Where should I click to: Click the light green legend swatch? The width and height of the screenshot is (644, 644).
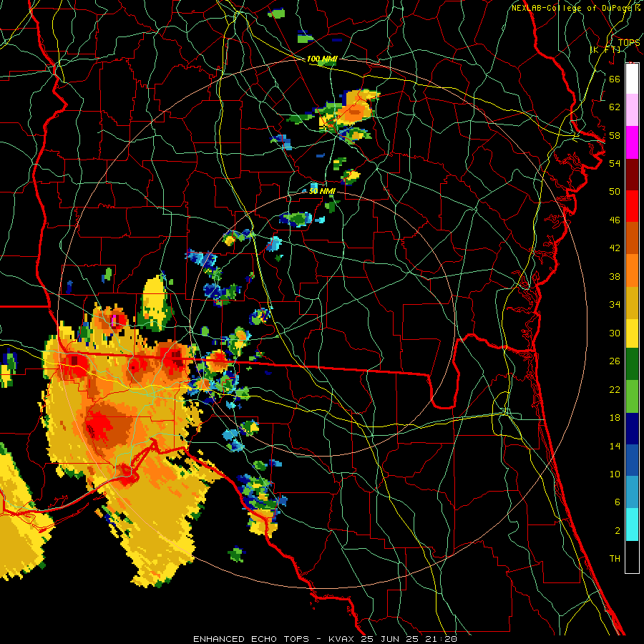pos(632,396)
